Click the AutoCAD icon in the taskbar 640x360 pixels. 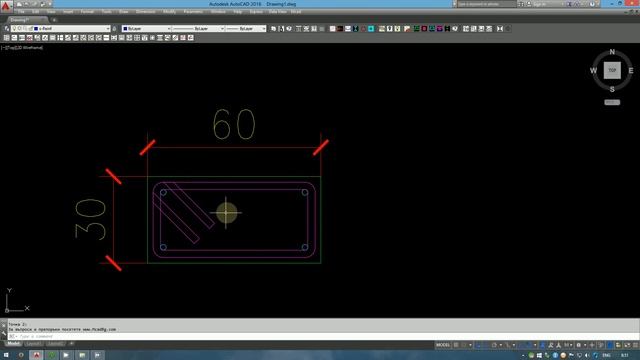click(36, 355)
